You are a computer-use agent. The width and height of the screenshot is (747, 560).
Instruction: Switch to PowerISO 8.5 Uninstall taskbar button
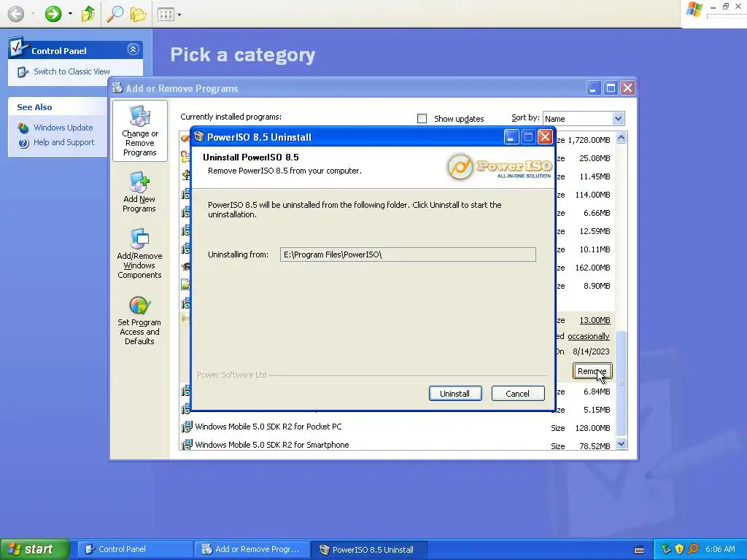click(368, 550)
